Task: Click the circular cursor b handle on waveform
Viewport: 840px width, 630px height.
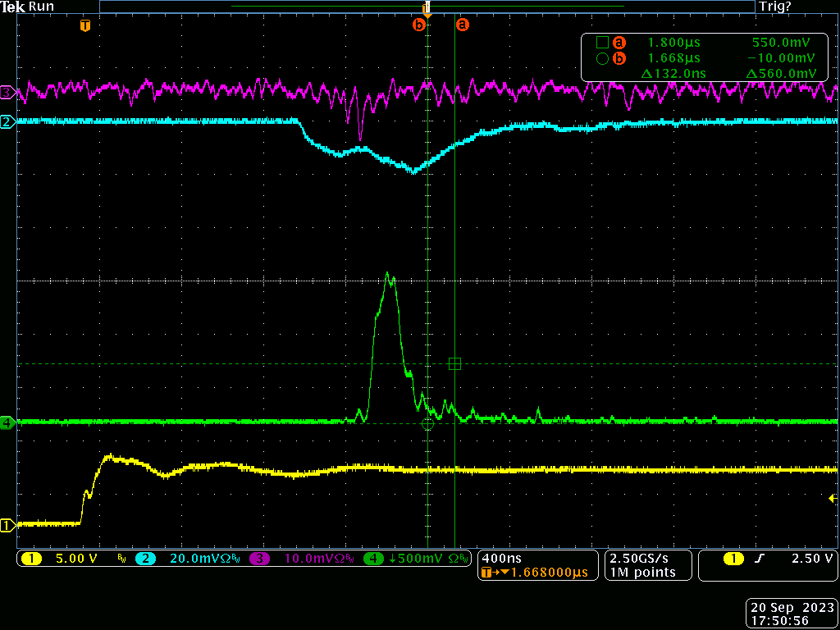Action: click(427, 424)
